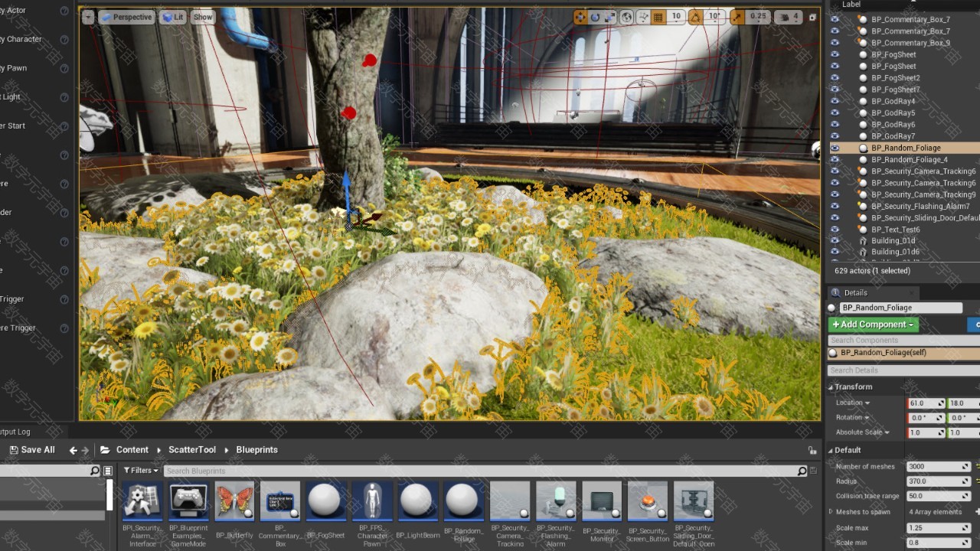980x551 pixels.
Task: Open the Perspective view mode menu
Action: (x=126, y=17)
